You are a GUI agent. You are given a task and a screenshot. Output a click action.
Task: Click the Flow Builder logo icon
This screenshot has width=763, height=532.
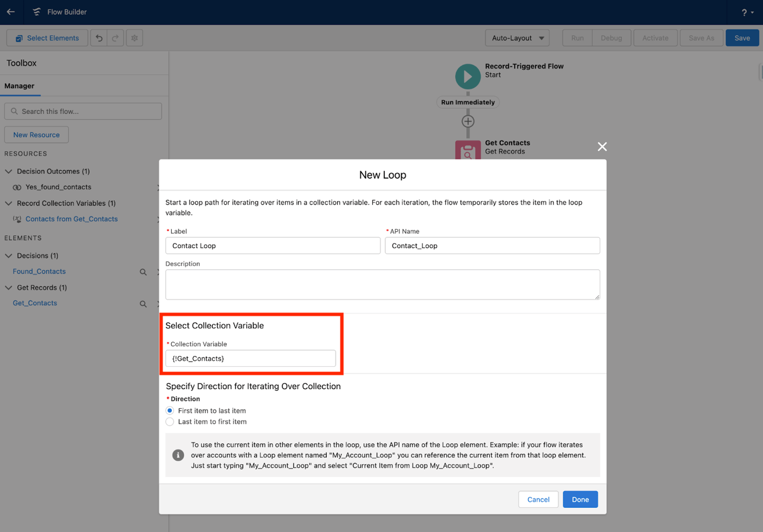36,11
